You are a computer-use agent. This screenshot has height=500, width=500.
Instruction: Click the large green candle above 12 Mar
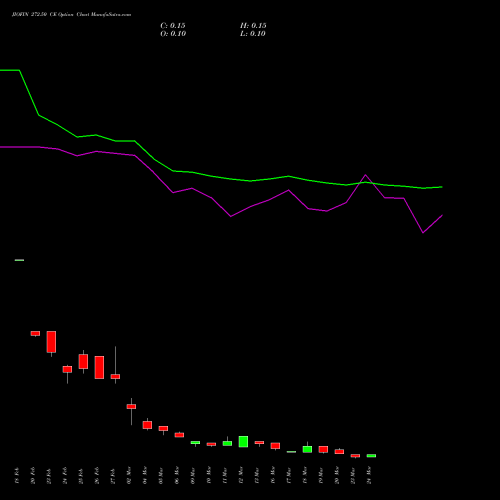click(x=243, y=441)
